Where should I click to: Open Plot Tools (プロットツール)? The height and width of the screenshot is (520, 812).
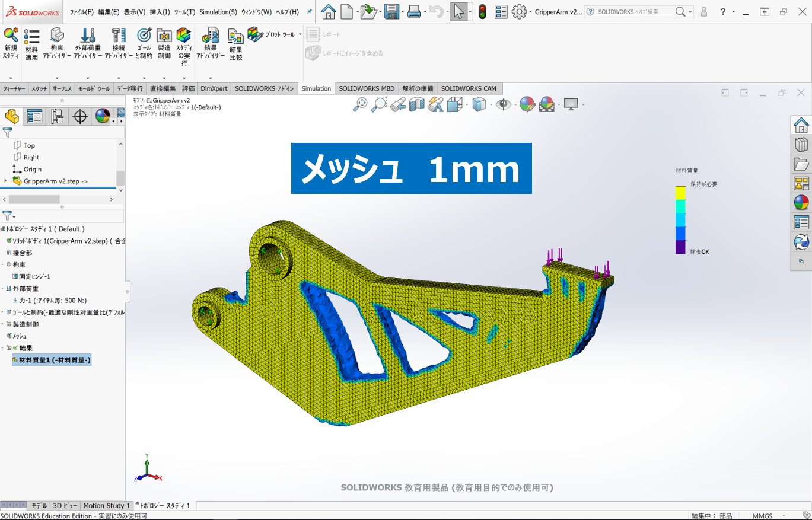click(x=271, y=34)
